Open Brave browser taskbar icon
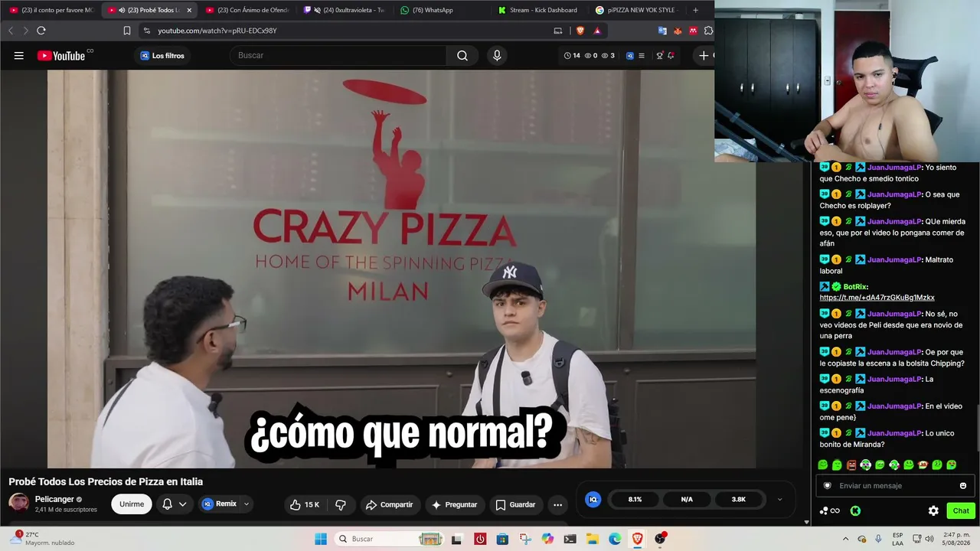This screenshot has height=551, width=980. [637, 539]
